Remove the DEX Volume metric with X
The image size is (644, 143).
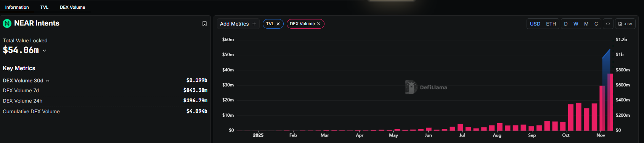point(318,24)
